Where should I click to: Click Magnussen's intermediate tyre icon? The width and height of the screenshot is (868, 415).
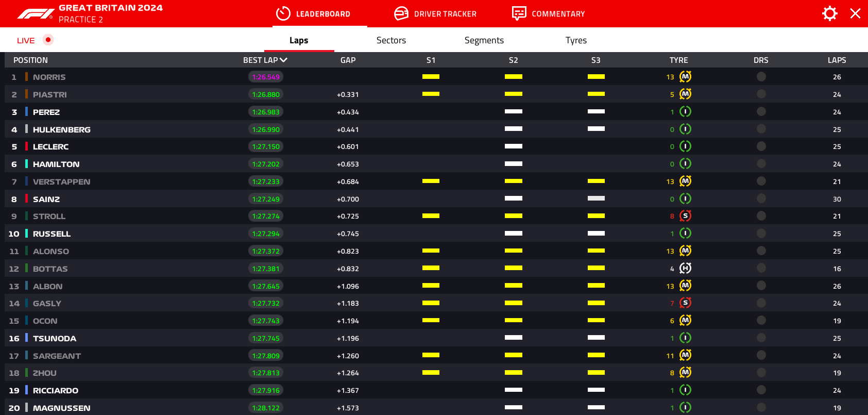pos(685,407)
